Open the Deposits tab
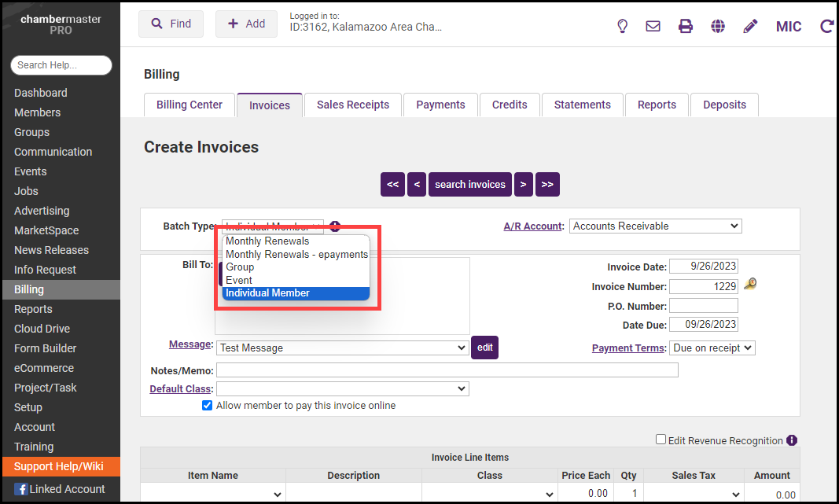This screenshot has height=504, width=839. pos(724,105)
